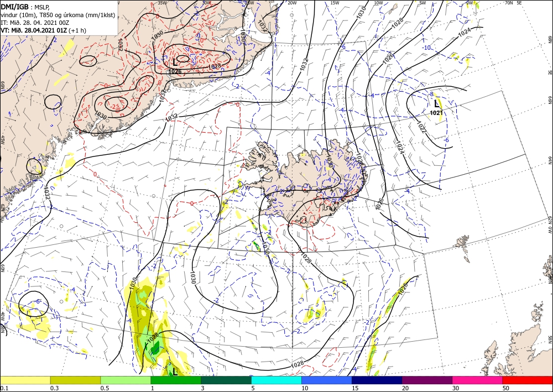
Task: Click the purple 20–30 legend color band
Action: [x=427, y=380]
